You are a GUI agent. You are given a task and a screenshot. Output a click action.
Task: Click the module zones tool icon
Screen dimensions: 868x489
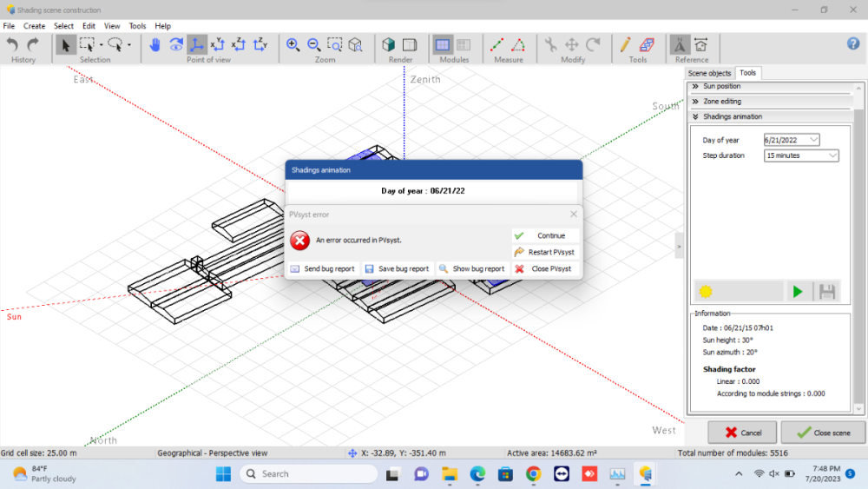pyautogui.click(x=648, y=45)
